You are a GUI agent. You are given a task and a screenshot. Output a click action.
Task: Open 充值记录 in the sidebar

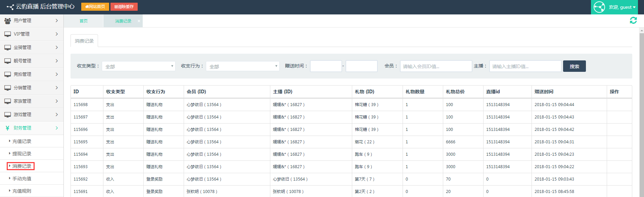tap(22, 141)
